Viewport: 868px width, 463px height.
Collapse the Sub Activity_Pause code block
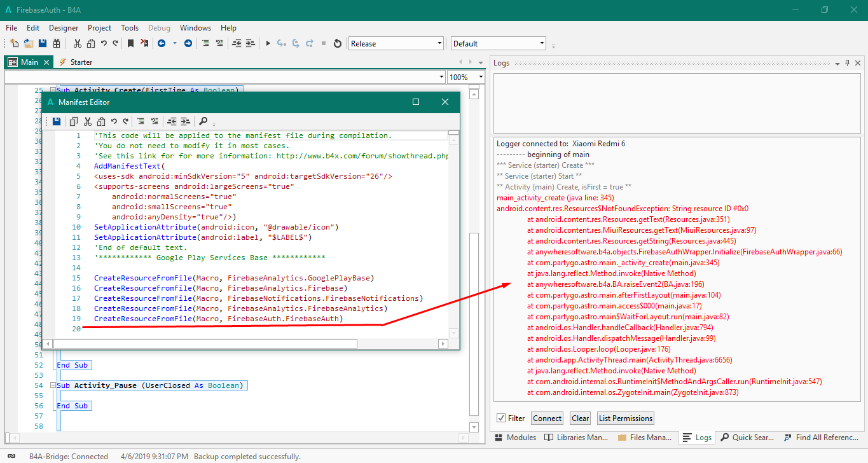point(52,385)
